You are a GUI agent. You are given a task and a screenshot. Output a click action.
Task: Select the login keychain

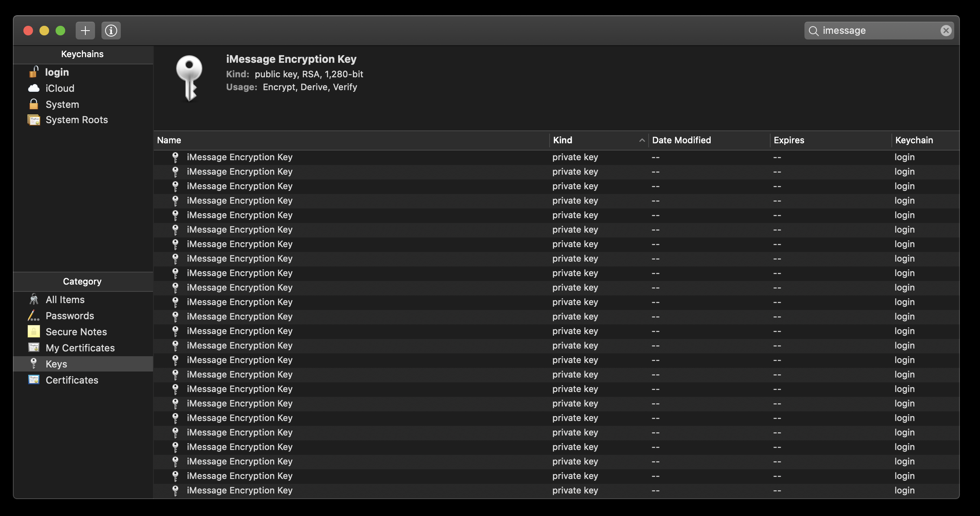click(83, 72)
